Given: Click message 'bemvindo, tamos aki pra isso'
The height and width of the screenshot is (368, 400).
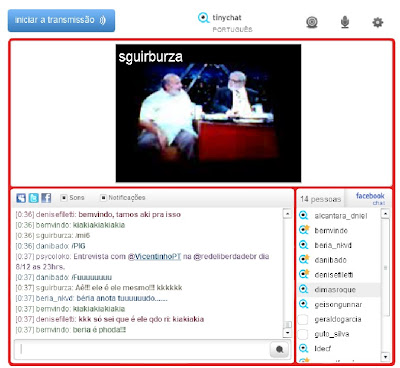Looking at the screenshot, I should pyautogui.click(x=129, y=214).
